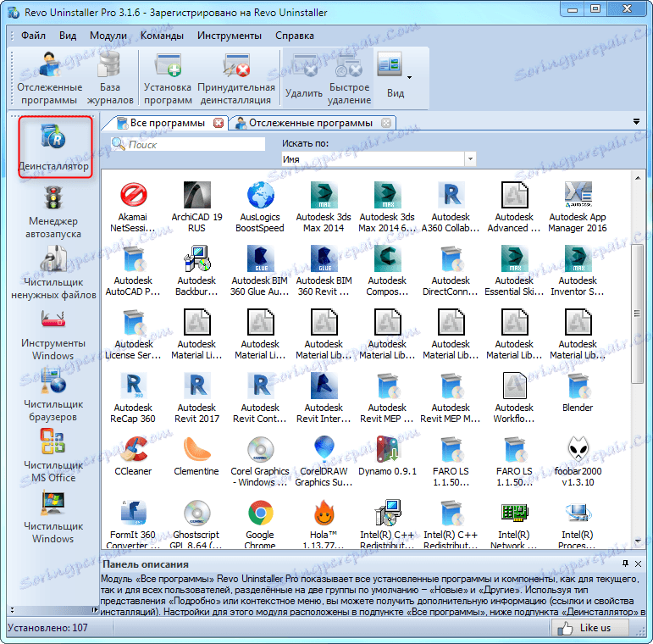
Task: Click the Удалить toolbar button
Action: pos(304,77)
